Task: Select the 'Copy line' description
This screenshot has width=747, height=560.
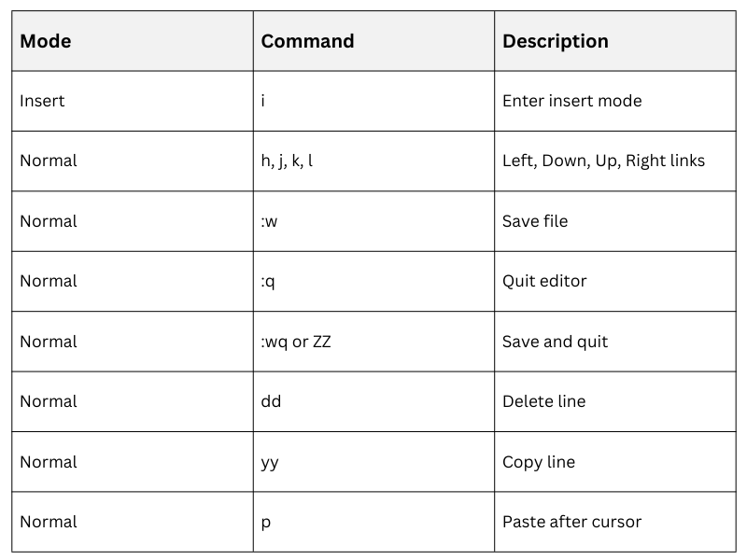Action: point(538,462)
